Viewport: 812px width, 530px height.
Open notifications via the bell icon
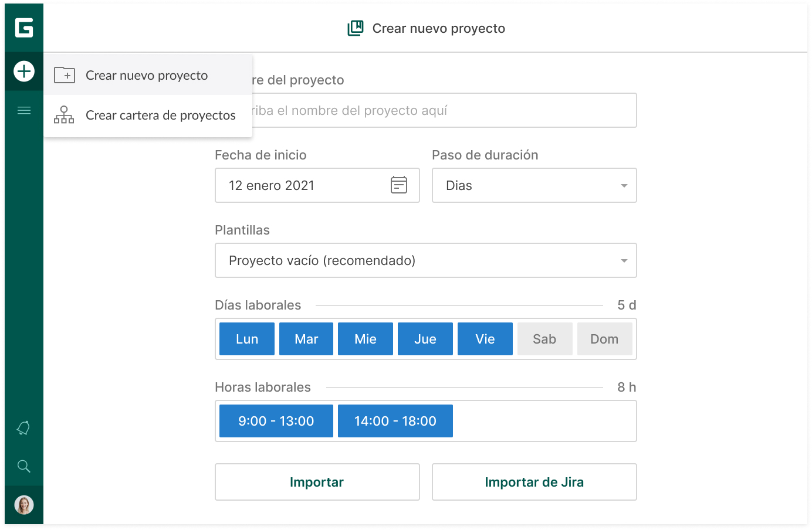click(x=23, y=428)
